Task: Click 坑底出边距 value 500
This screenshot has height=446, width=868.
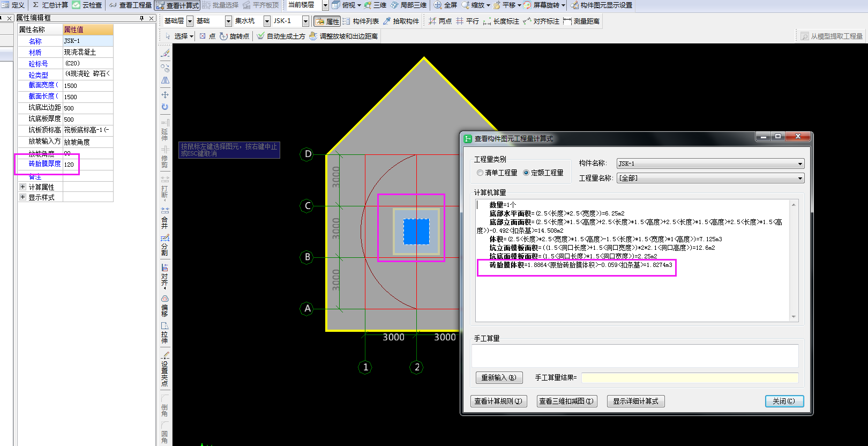Action: click(88, 108)
